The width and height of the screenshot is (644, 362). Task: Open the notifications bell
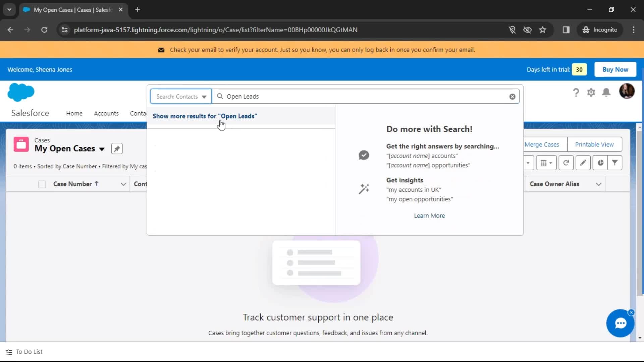(x=606, y=92)
